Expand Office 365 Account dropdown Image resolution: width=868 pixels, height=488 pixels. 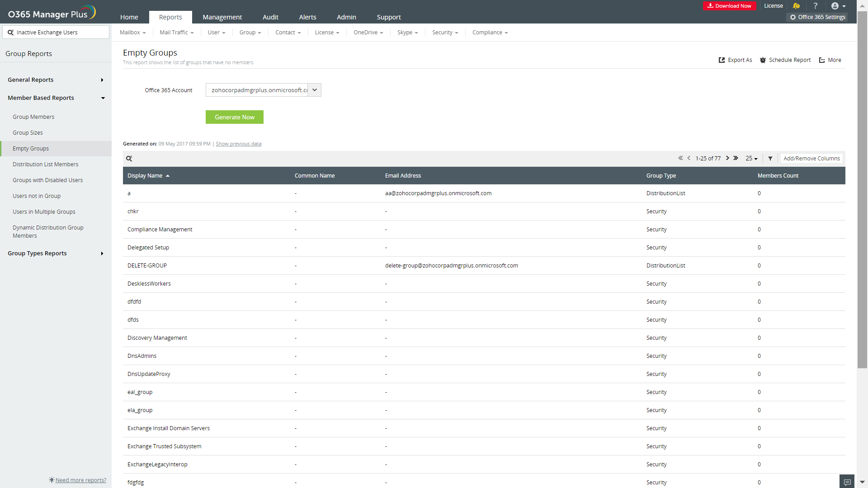315,90
